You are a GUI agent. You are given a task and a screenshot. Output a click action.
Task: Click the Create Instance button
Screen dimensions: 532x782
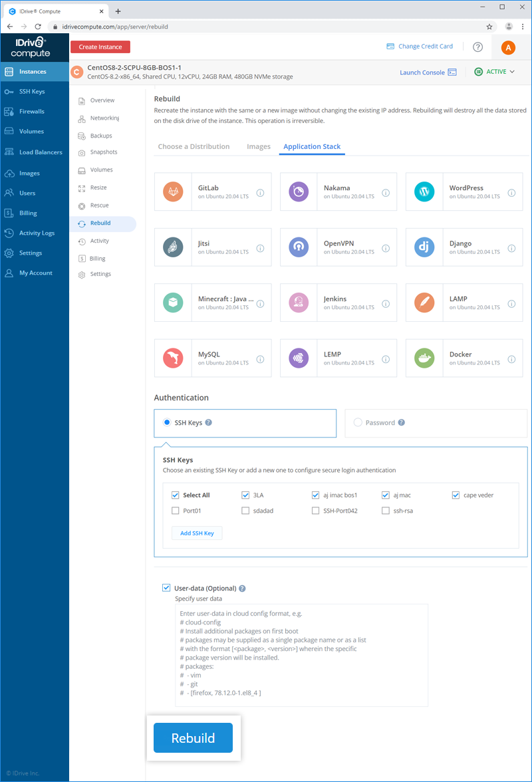[100, 47]
